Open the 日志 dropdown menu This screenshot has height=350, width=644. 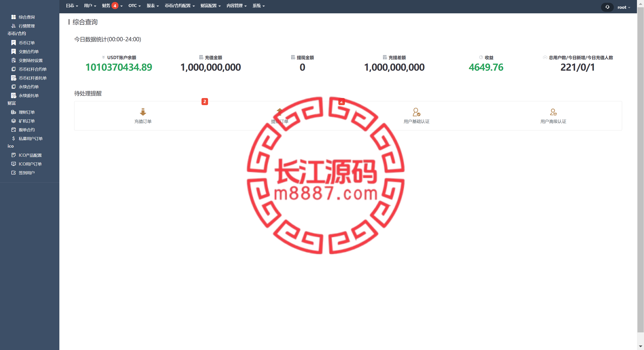tap(72, 6)
